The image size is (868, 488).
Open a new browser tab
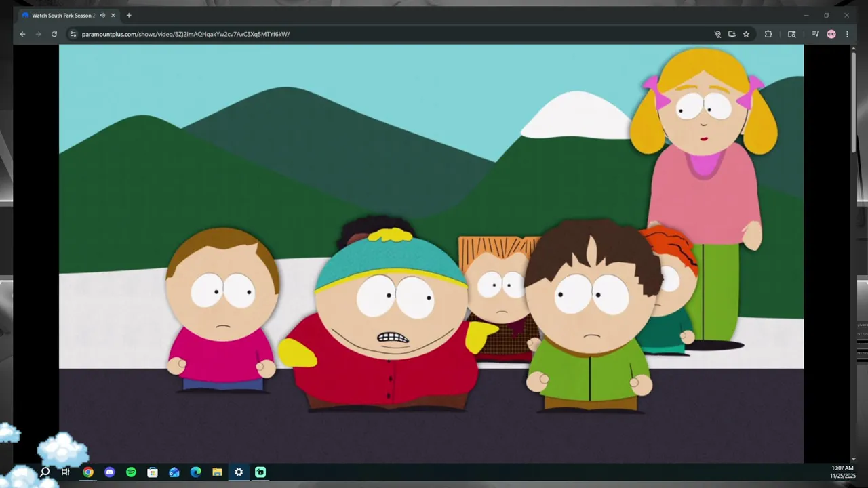pyautogui.click(x=129, y=15)
